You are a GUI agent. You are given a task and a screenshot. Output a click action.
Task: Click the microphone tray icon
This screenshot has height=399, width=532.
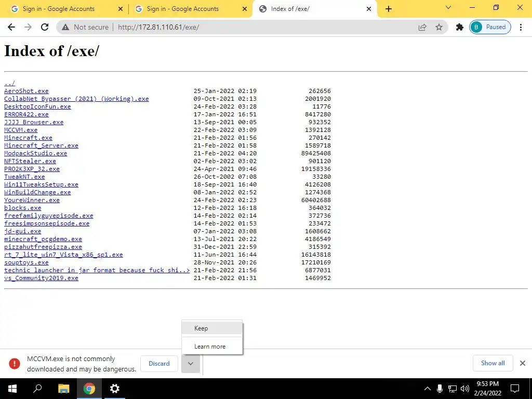point(440,389)
